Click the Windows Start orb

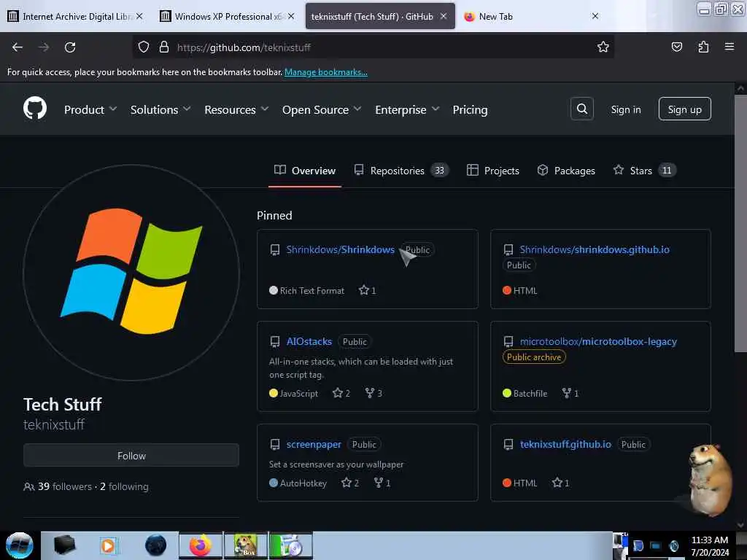click(x=19, y=545)
